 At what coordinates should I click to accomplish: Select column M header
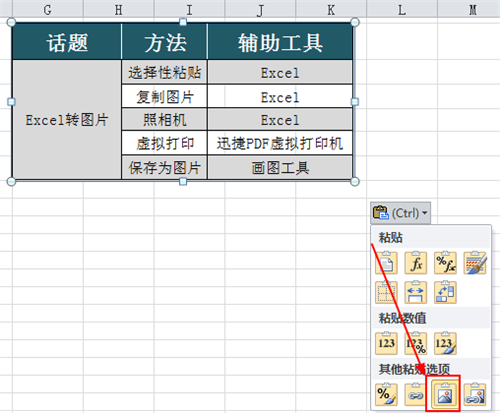[469, 9]
